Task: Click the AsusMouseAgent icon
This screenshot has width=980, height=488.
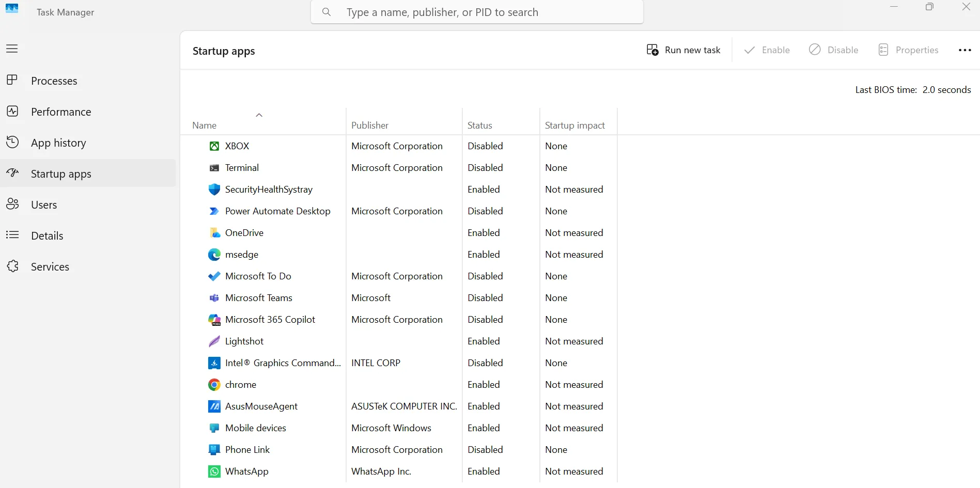Action: pyautogui.click(x=214, y=406)
